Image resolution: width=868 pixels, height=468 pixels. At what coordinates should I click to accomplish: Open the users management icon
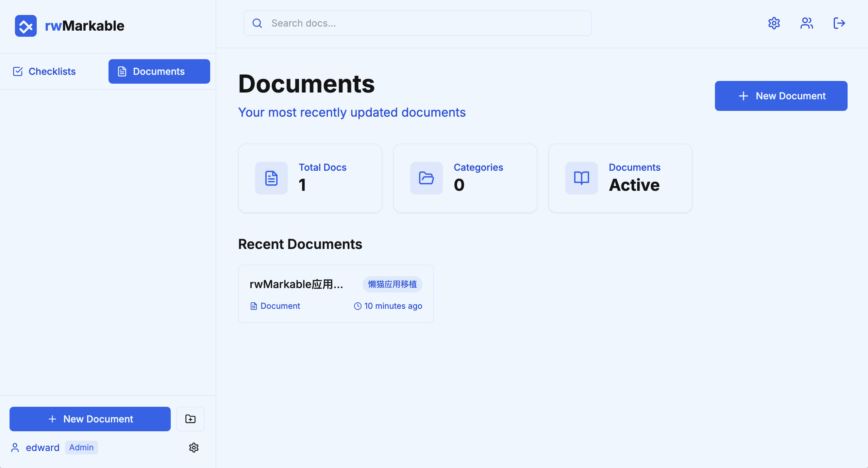[806, 23]
